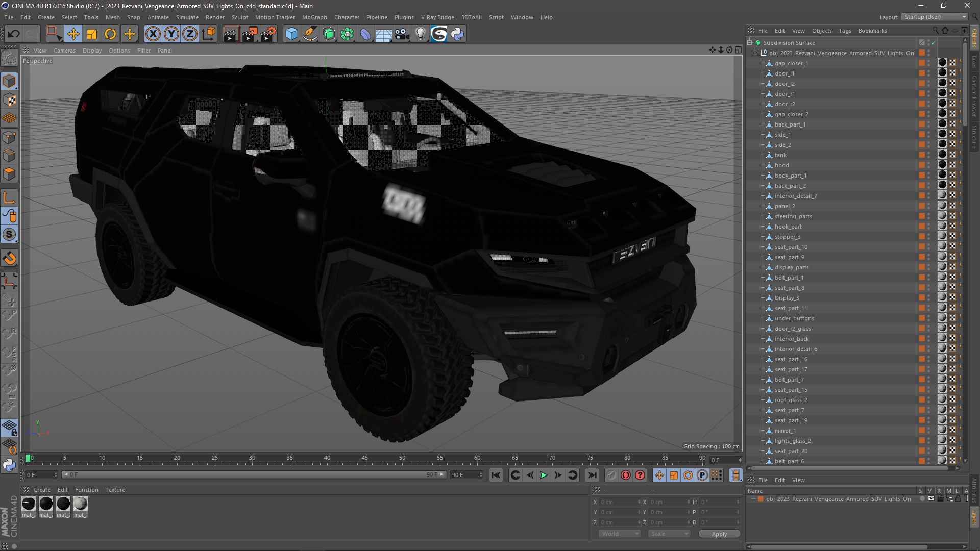Screen dimensions: 980x551
Task: Open the World coordinate dropdown
Action: pyautogui.click(x=620, y=534)
